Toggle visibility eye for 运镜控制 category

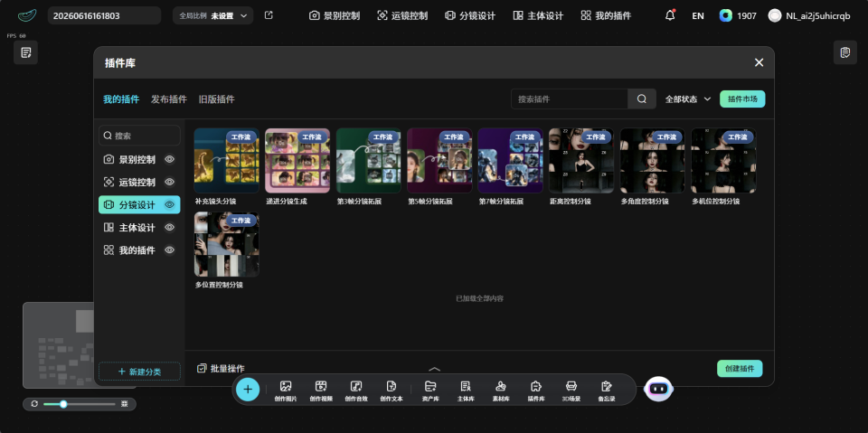pyautogui.click(x=170, y=183)
